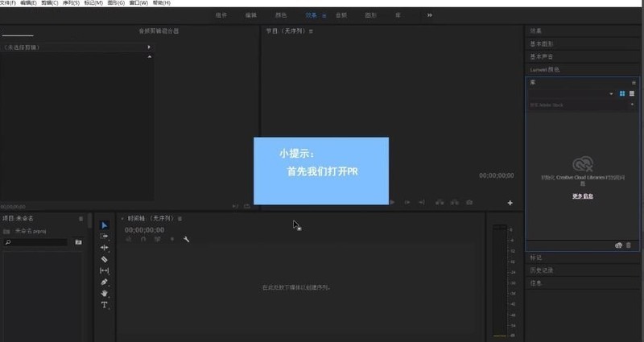The image size is (644, 342).
Task: Switch library to list view
Action: [632, 93]
